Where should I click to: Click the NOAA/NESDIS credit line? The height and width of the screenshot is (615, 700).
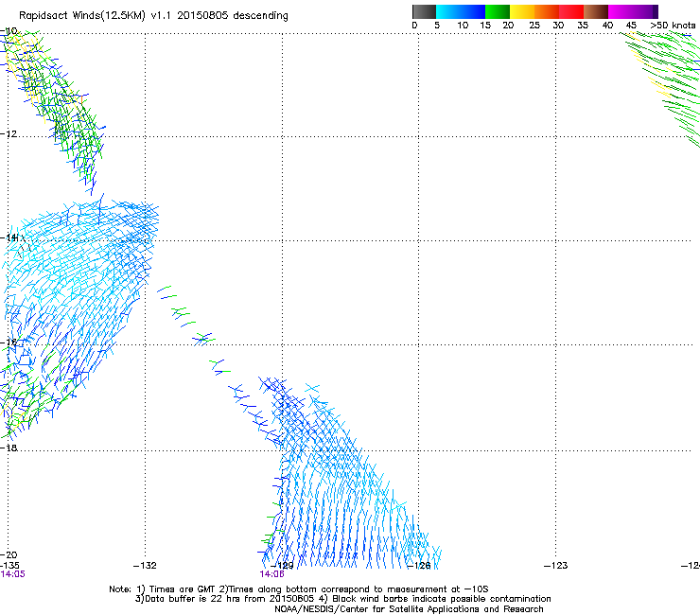pyautogui.click(x=409, y=609)
